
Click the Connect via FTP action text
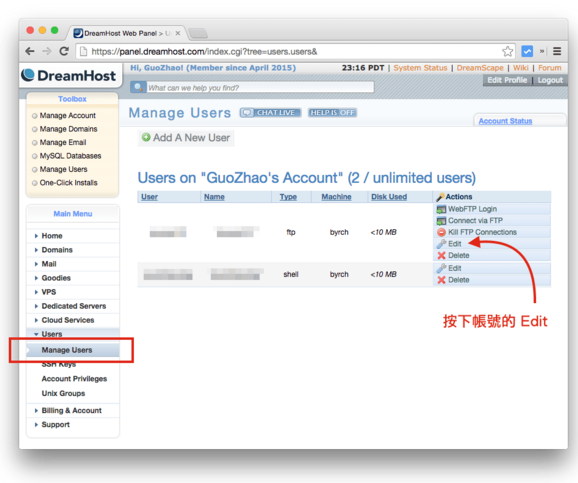pyautogui.click(x=475, y=220)
